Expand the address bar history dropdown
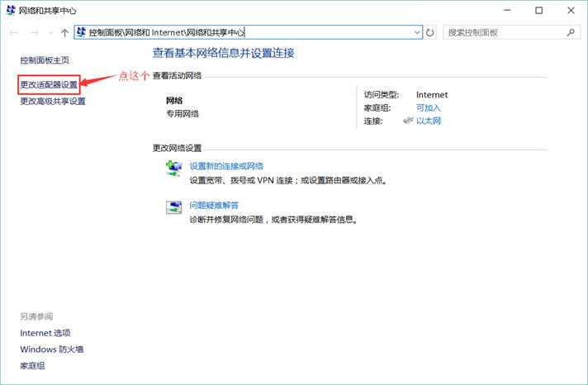The width and height of the screenshot is (588, 385). coord(417,33)
